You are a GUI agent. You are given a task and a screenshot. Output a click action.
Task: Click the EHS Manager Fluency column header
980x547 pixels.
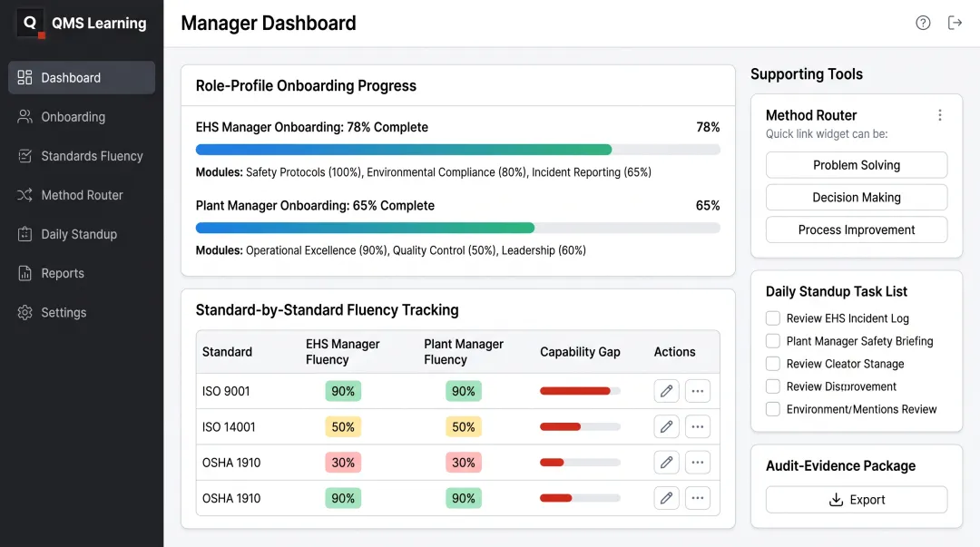(x=342, y=352)
